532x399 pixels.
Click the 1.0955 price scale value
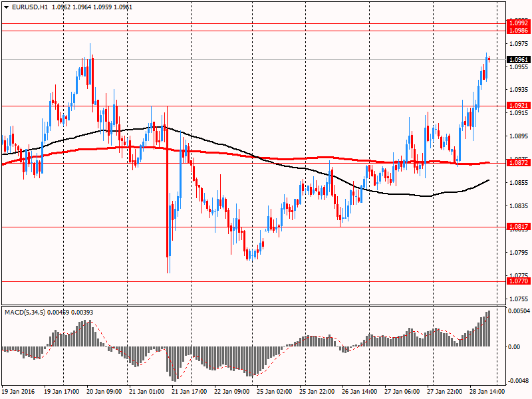point(519,67)
